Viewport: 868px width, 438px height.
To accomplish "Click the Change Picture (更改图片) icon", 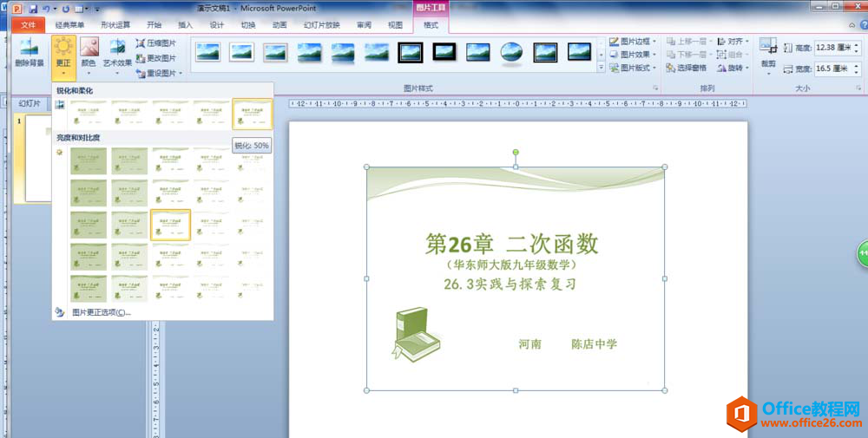I will [x=140, y=58].
